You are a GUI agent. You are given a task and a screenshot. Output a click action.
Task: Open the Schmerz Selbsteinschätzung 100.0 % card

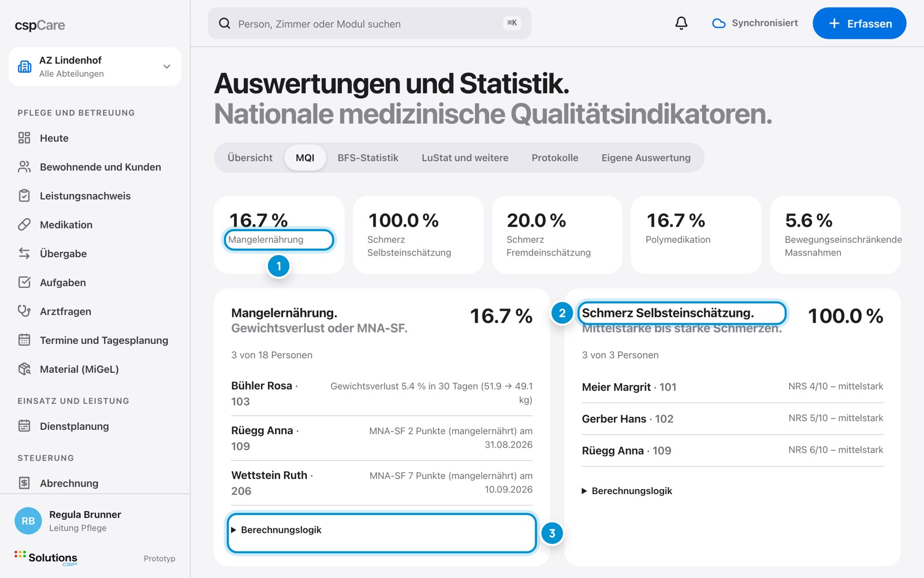[418, 235]
